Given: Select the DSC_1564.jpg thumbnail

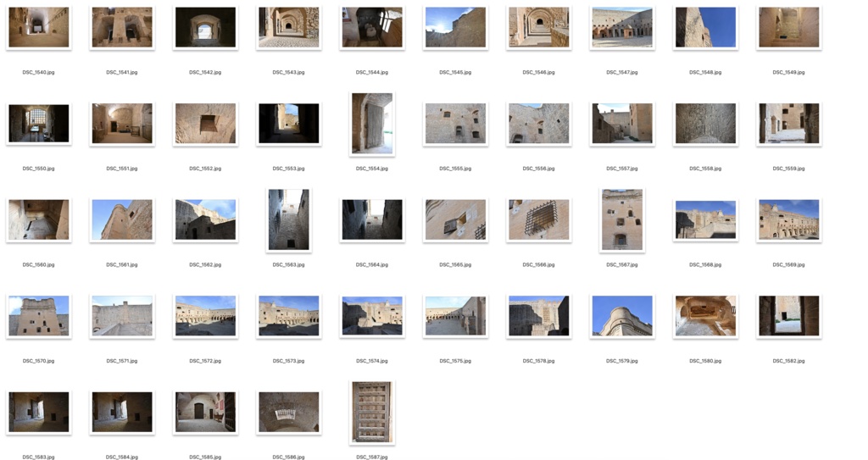Looking at the screenshot, I should [372, 219].
